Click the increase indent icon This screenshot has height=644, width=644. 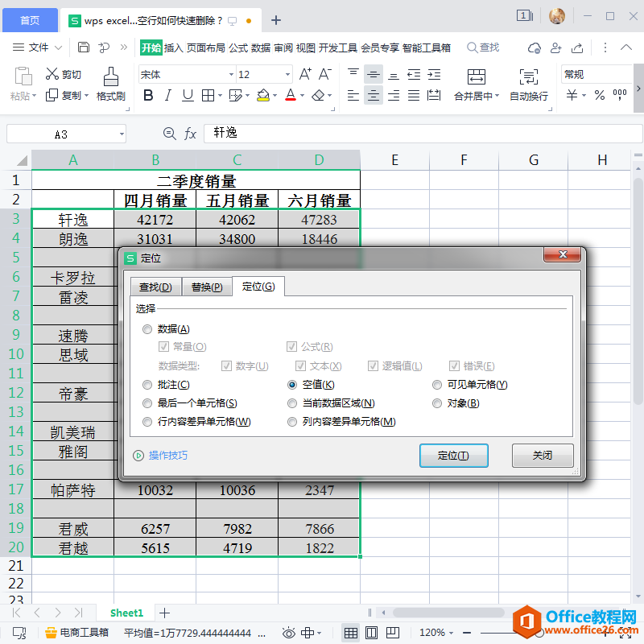pyautogui.click(x=434, y=74)
